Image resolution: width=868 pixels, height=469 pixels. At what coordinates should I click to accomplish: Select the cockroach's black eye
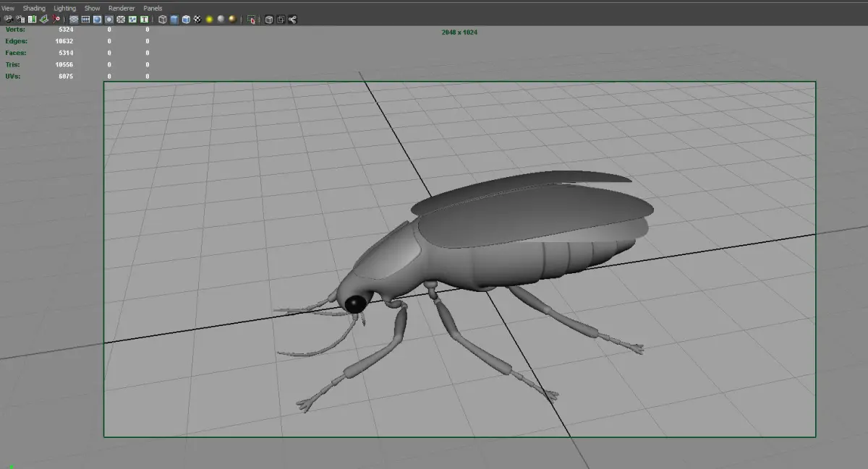[x=354, y=304]
